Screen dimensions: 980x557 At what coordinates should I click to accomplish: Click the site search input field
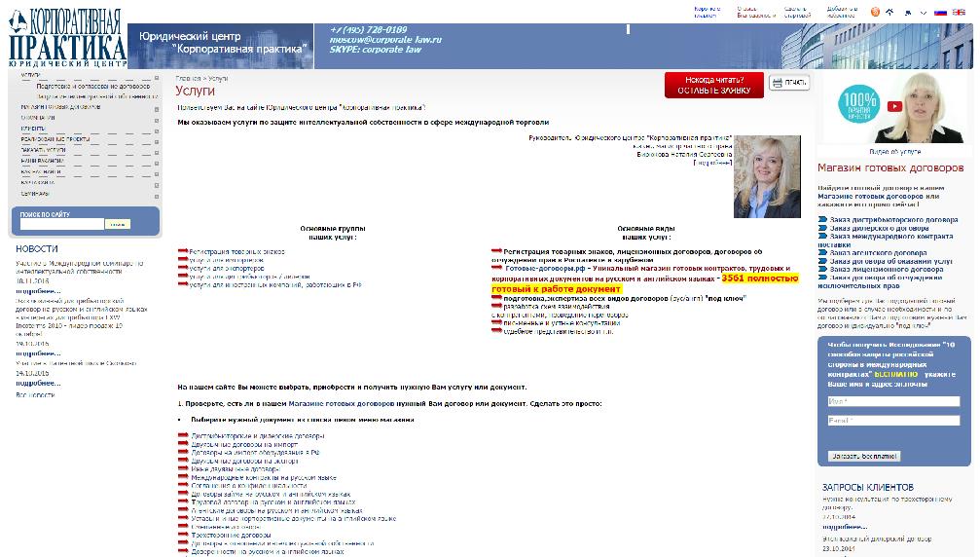tap(62, 224)
